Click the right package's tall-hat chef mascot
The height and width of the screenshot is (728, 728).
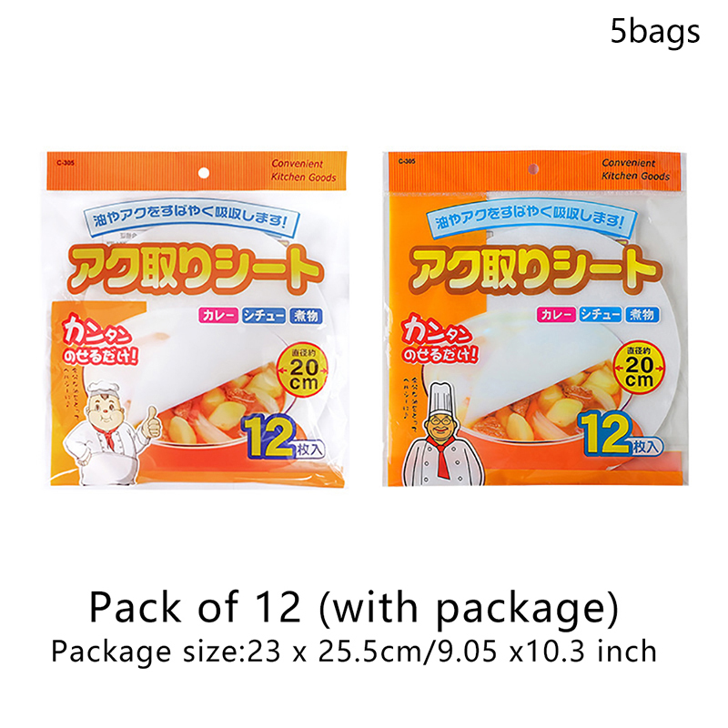(x=442, y=435)
